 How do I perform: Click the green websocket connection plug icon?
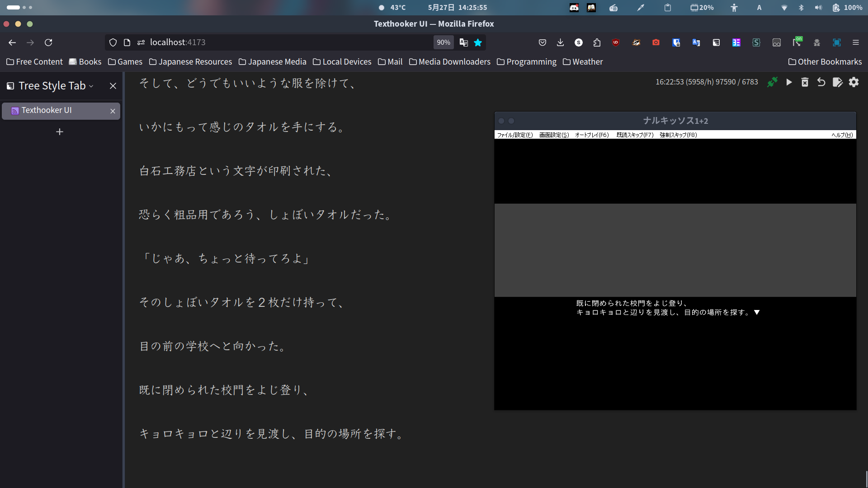pyautogui.click(x=772, y=82)
